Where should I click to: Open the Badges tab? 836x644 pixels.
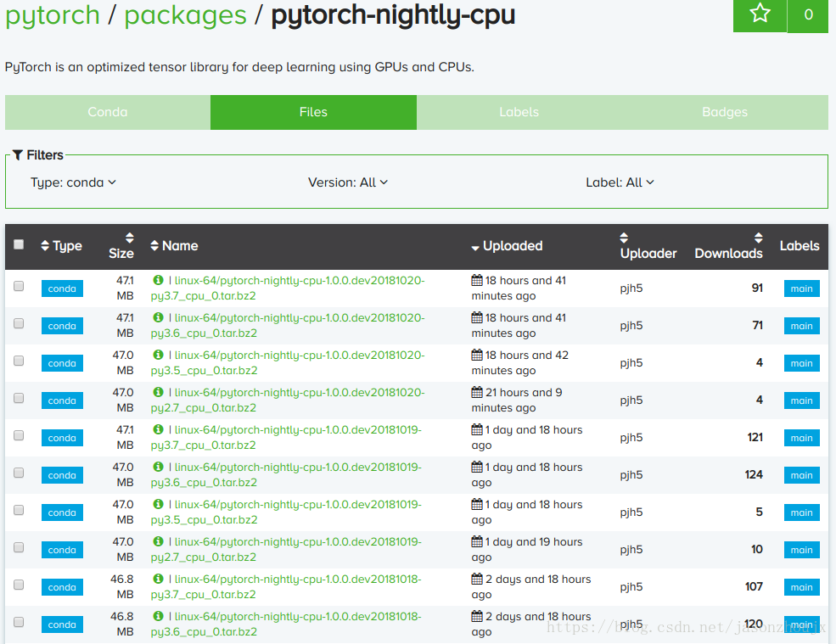[725, 112]
